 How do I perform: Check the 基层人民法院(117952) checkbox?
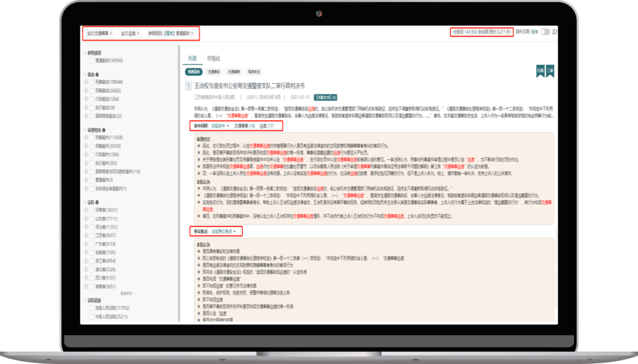click(x=92, y=308)
